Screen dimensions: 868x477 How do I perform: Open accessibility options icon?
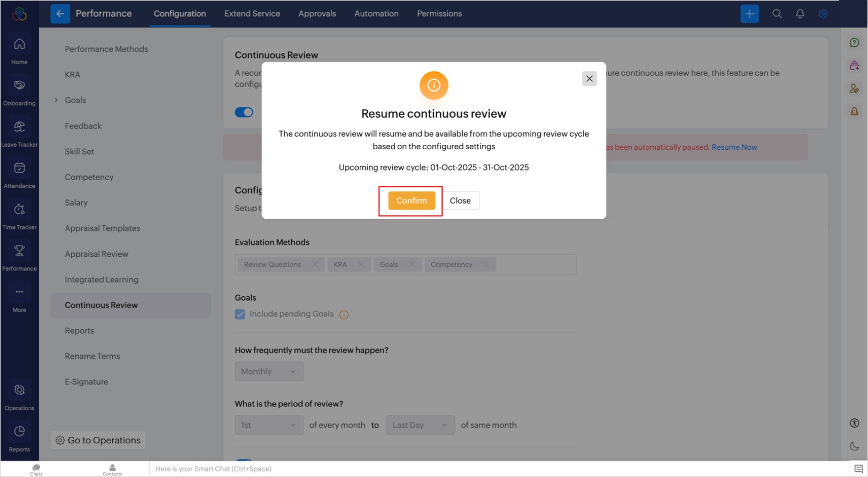(x=855, y=423)
